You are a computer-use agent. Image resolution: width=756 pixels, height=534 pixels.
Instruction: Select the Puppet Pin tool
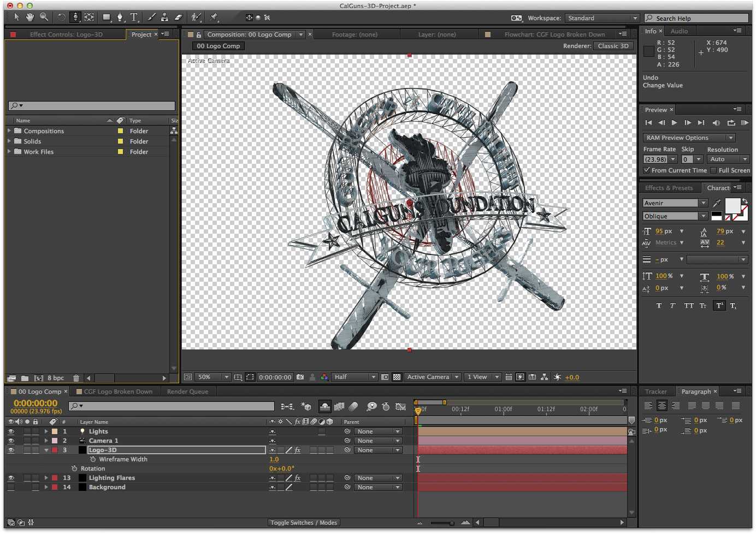coord(215,17)
